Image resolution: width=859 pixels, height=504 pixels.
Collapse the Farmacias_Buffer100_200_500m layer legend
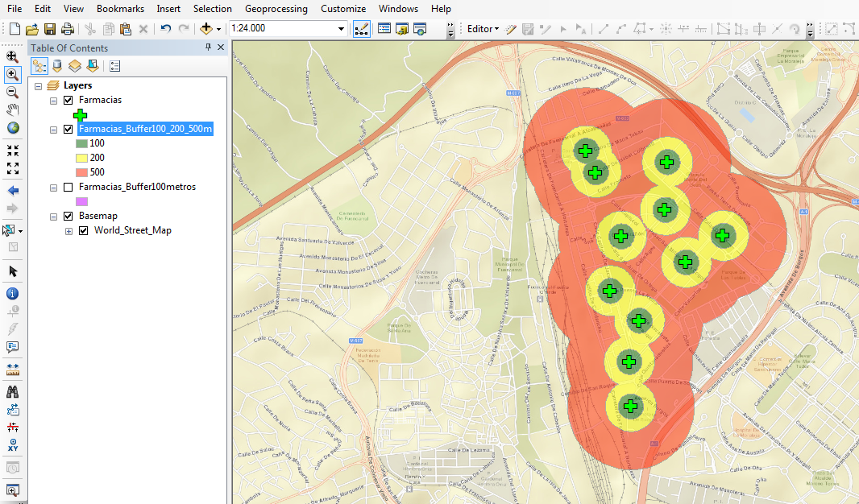pyautogui.click(x=53, y=130)
